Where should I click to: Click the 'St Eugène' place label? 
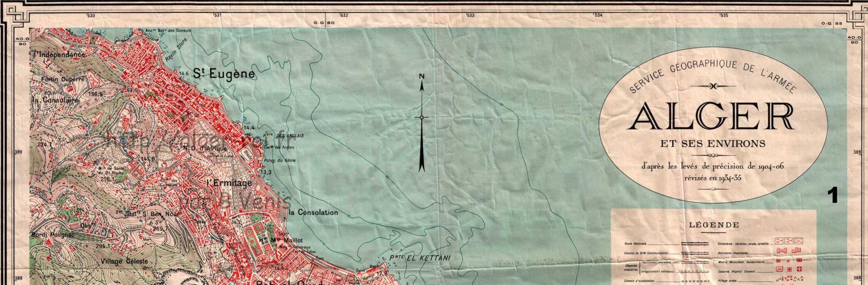(224, 73)
